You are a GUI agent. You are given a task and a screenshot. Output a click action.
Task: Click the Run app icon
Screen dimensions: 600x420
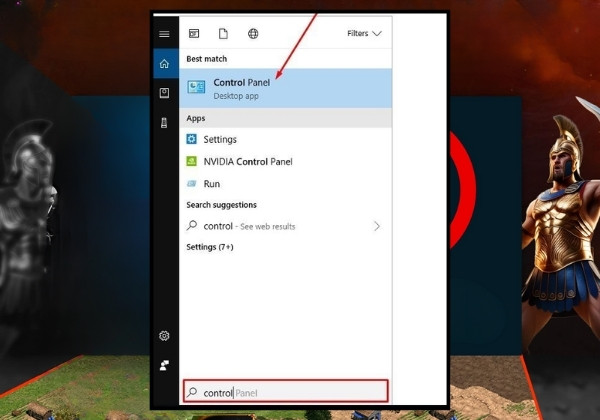tap(191, 184)
